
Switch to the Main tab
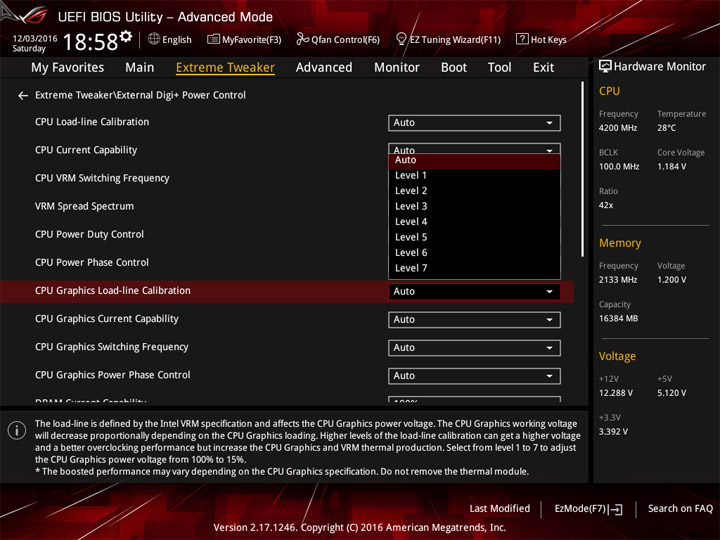140,68
